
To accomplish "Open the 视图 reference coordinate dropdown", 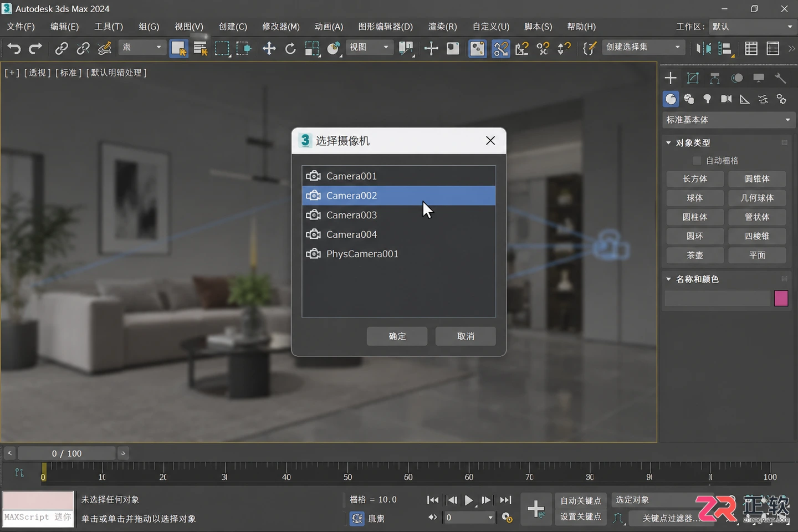I will (x=369, y=47).
